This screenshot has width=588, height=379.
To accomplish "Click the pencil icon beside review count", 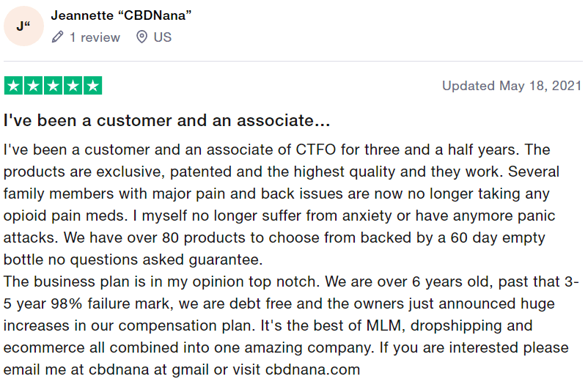I will 57,37.
